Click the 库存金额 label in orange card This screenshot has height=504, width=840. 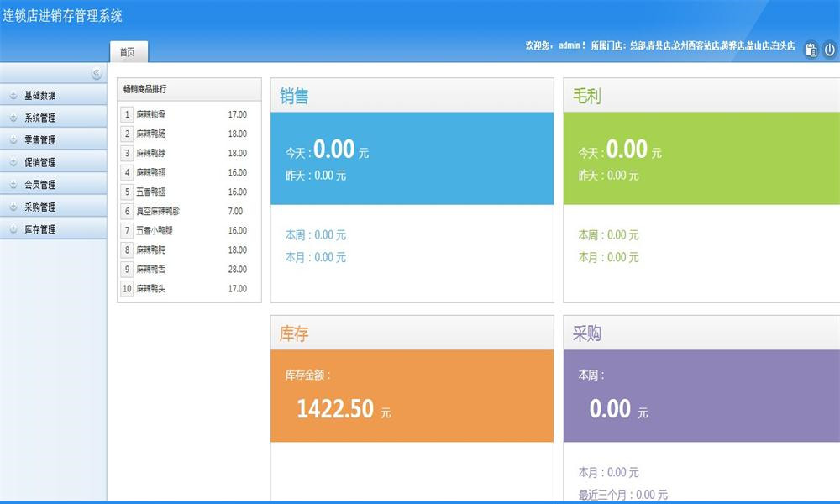[x=307, y=375]
